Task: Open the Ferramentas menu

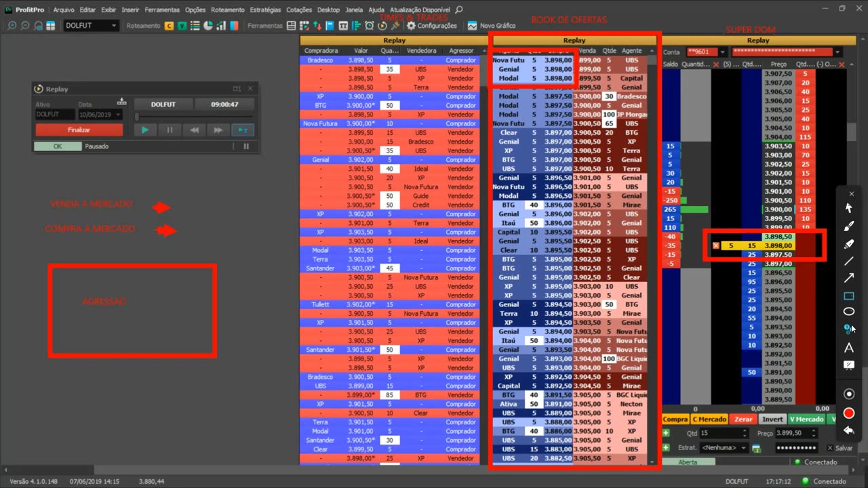Action: tap(162, 9)
